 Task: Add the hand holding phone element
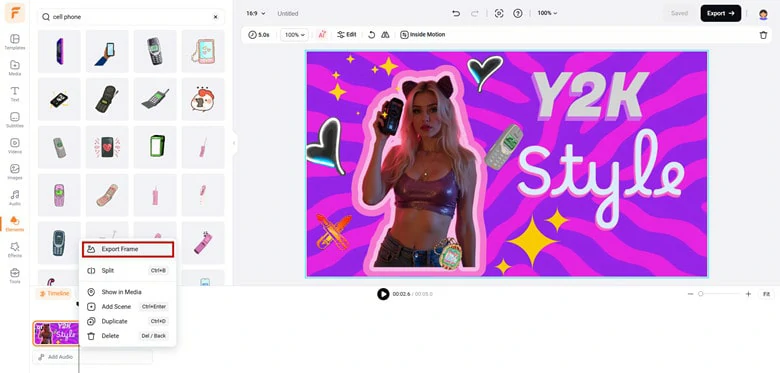pos(107,51)
